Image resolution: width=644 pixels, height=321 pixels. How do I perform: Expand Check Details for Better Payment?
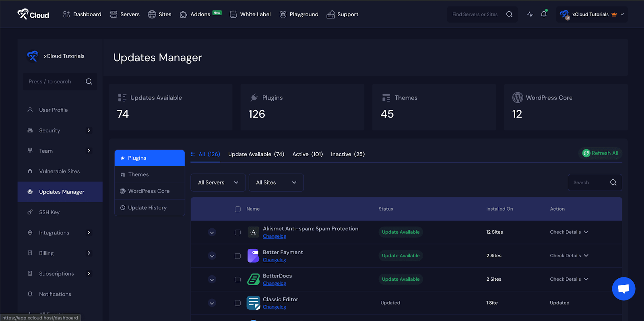click(569, 256)
